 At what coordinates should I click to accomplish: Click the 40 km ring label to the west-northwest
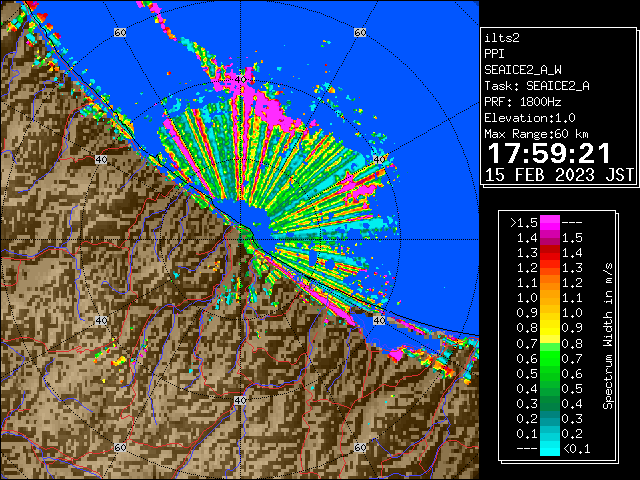[x=101, y=159]
